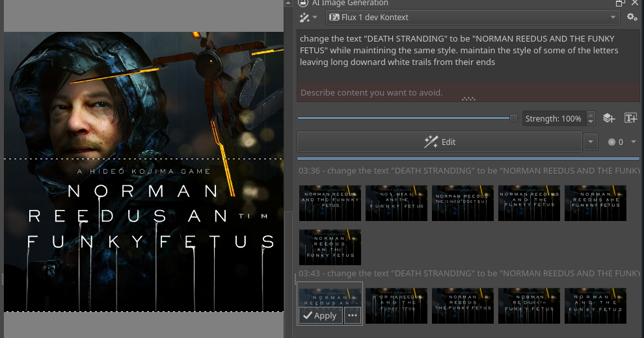The width and height of the screenshot is (644, 338).
Task: Select fifth thumbnail in the 03:36 results
Action: (x=595, y=203)
